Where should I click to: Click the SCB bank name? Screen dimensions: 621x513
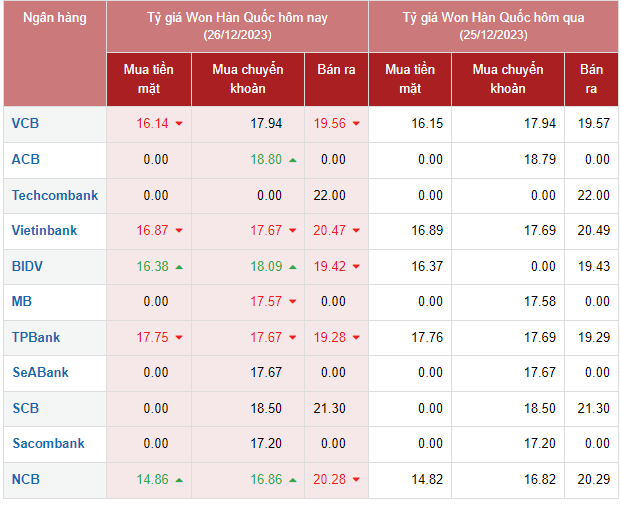(25, 408)
